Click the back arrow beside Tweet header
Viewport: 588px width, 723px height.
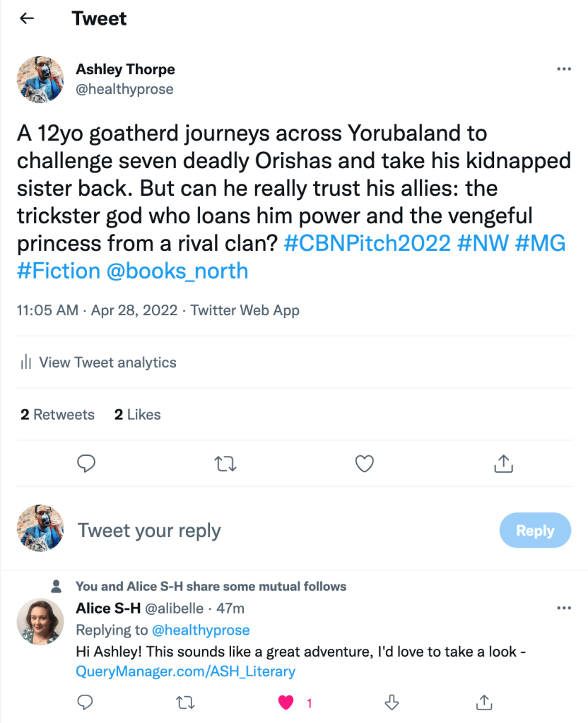point(27,19)
